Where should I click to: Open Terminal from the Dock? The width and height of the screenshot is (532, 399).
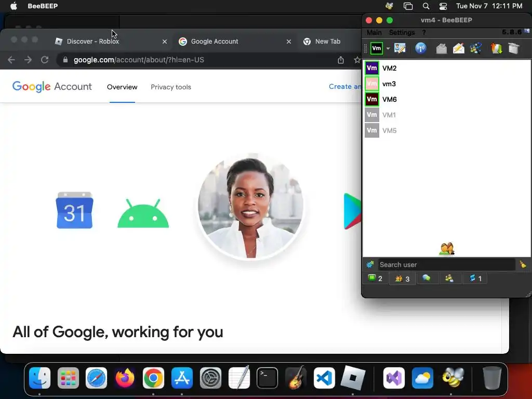point(267,378)
